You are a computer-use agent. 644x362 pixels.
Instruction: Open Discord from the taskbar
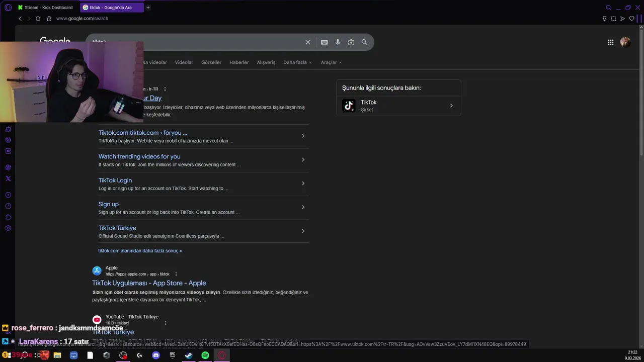click(x=156, y=355)
